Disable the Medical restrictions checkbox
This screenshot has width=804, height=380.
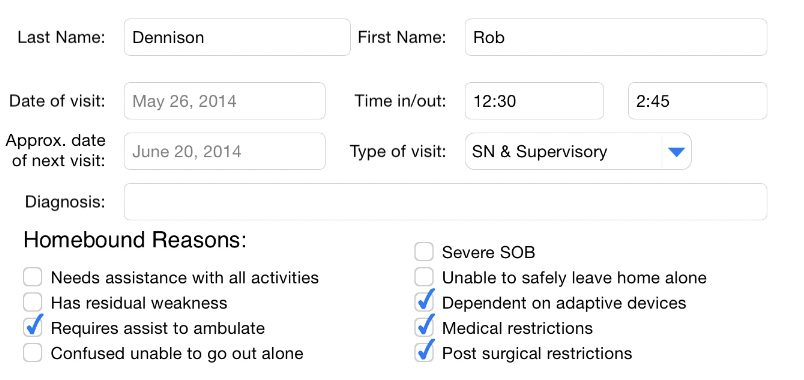[x=424, y=328]
